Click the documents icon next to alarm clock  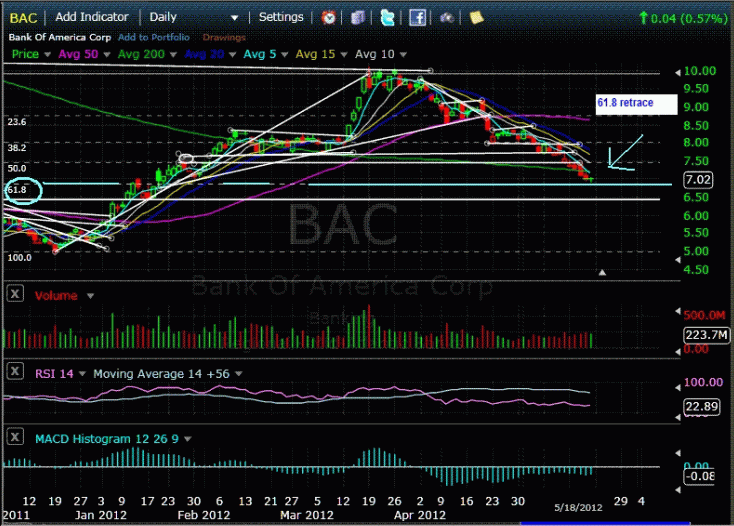[358, 17]
